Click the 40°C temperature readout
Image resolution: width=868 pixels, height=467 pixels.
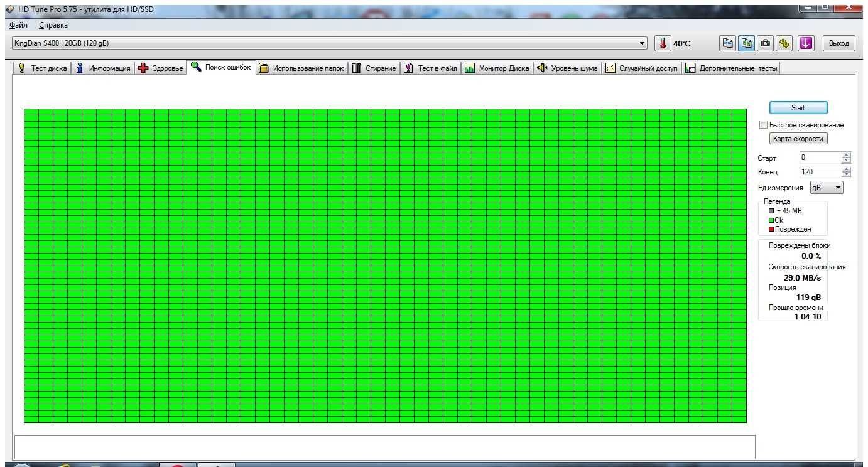(x=681, y=44)
